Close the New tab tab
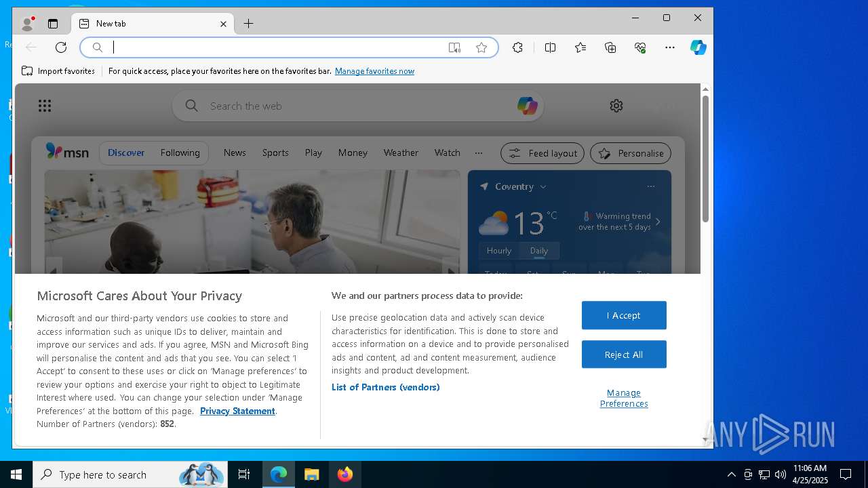 223,24
